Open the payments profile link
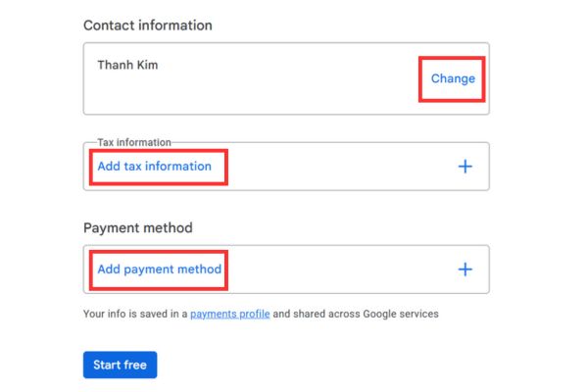This screenshot has height=392, width=588. tap(229, 315)
